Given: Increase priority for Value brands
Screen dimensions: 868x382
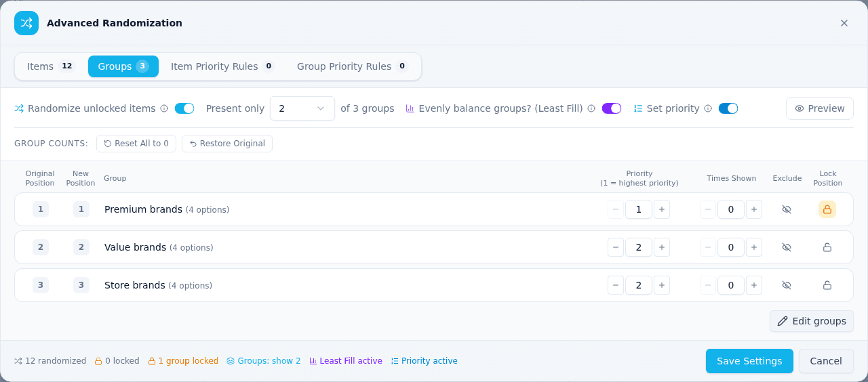Looking at the screenshot, I should click(x=662, y=247).
